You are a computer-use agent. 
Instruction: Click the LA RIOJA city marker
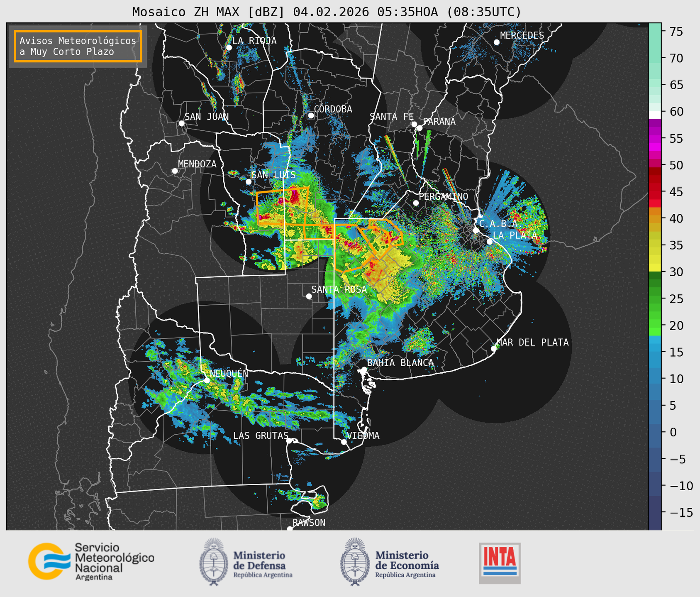pyautogui.click(x=229, y=48)
